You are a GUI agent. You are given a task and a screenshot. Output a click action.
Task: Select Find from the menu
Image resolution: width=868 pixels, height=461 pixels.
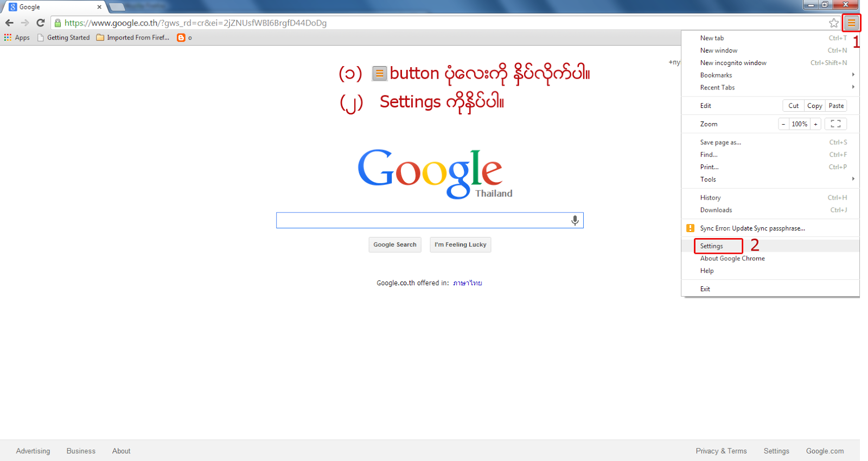coord(770,155)
